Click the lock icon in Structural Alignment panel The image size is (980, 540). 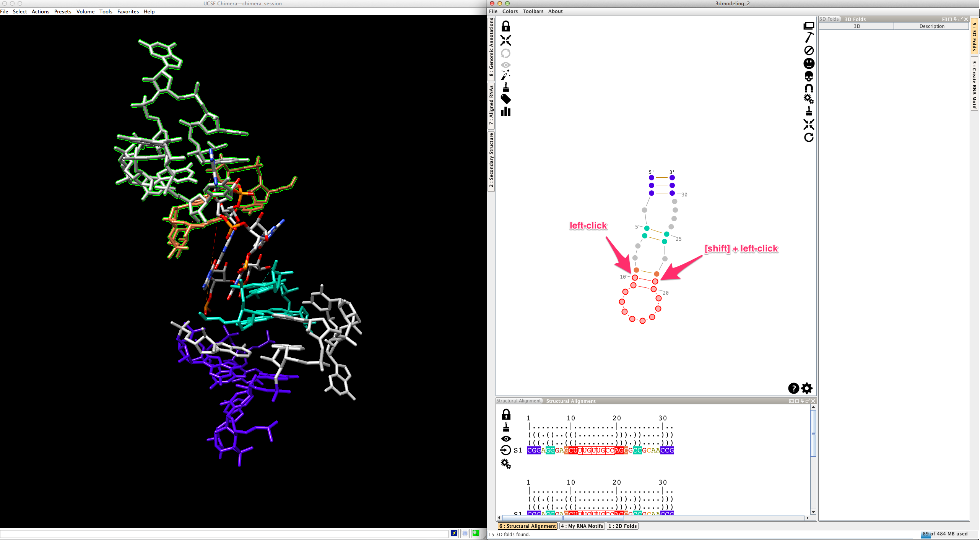coord(506,414)
